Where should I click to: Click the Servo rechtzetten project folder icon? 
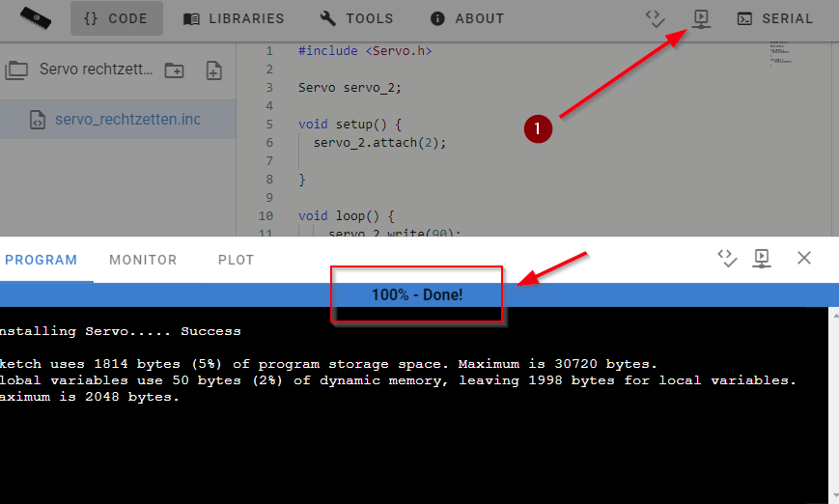[16, 70]
